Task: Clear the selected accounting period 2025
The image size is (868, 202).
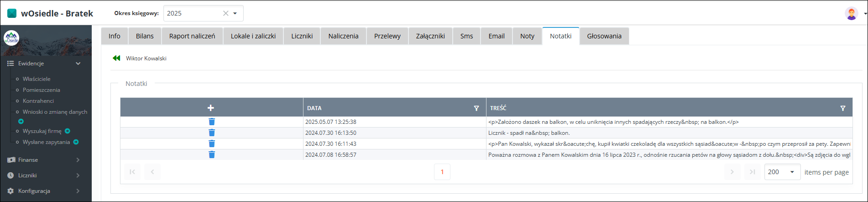Action: pos(225,13)
